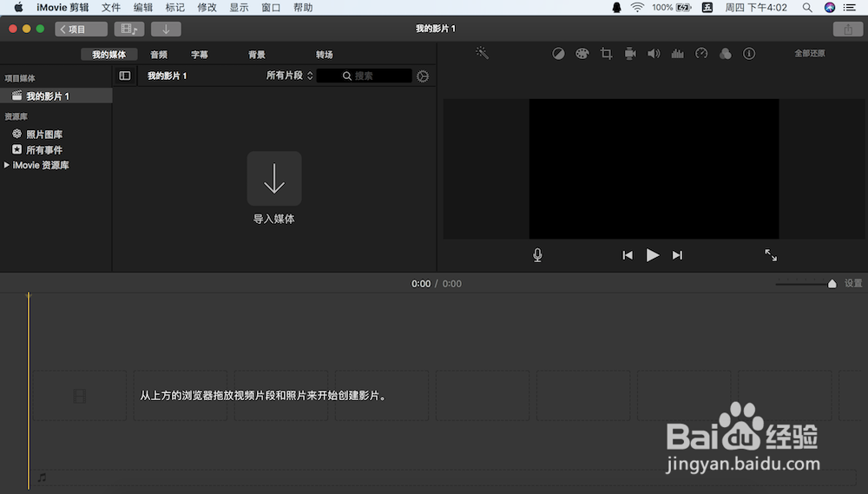Open browser settings gear icon

[x=423, y=76]
